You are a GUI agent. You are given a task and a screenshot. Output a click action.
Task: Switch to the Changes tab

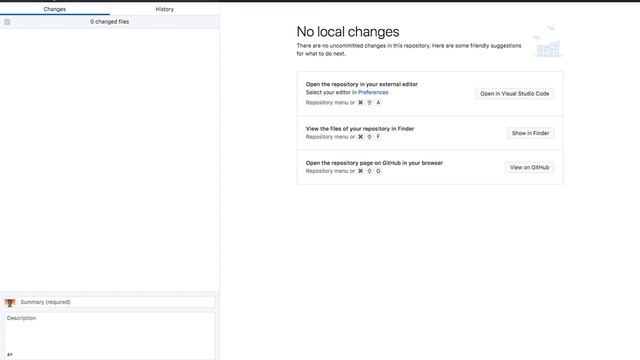click(x=55, y=9)
